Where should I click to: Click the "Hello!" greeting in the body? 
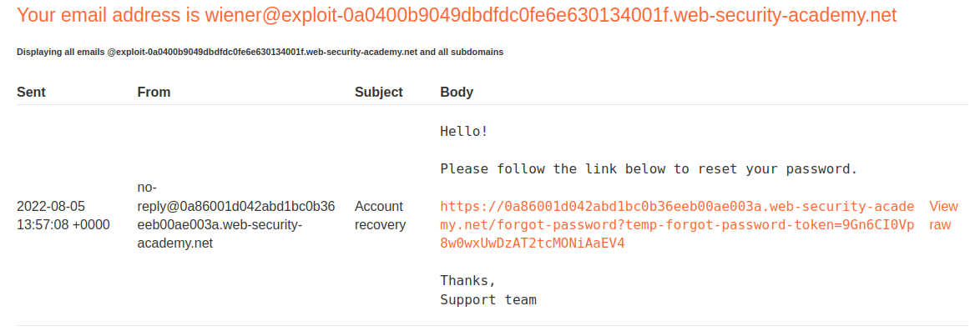[x=463, y=132]
